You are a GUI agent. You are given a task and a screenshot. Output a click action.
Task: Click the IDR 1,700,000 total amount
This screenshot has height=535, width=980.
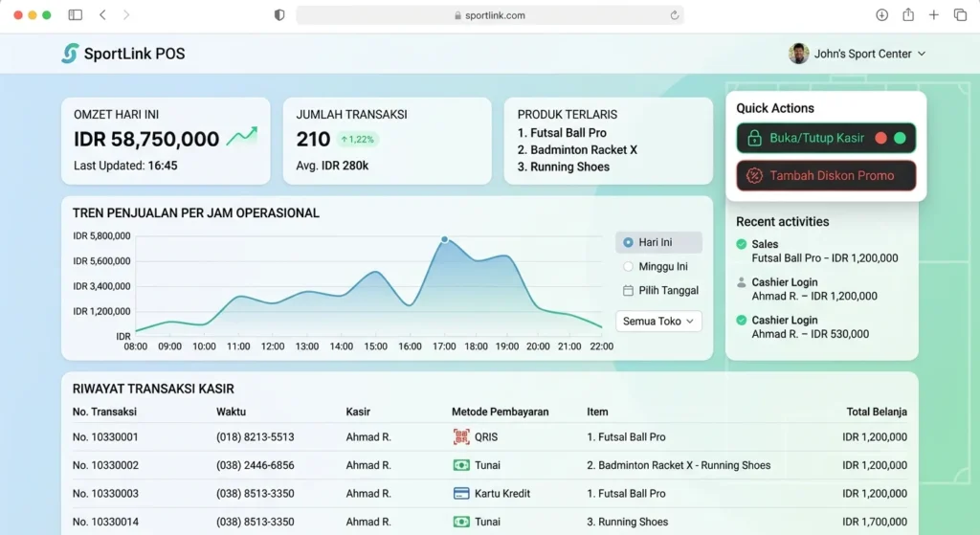pyautogui.click(x=875, y=522)
